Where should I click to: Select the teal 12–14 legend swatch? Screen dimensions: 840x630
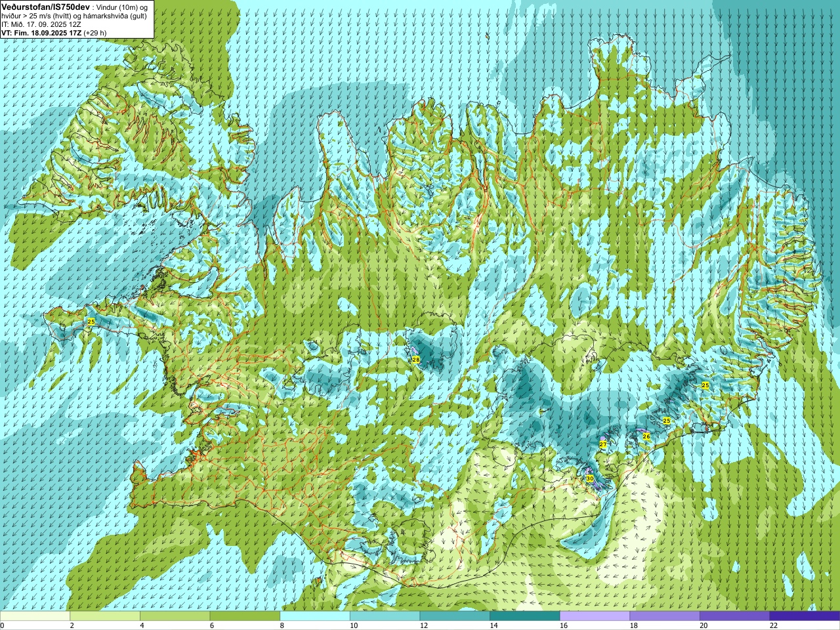455,616
